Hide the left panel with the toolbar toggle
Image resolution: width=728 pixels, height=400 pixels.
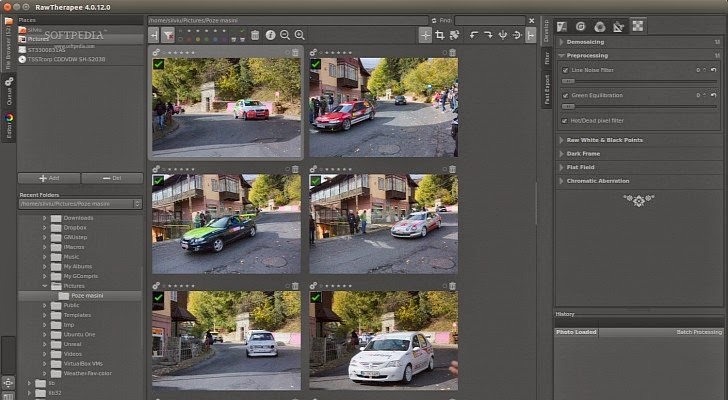point(154,35)
